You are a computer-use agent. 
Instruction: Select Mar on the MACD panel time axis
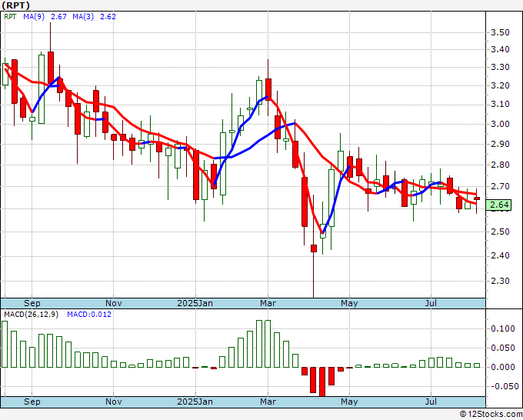click(268, 402)
